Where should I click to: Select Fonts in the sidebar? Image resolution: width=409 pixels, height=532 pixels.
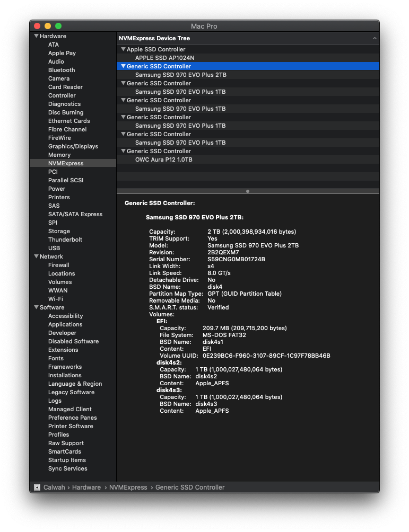click(56, 358)
